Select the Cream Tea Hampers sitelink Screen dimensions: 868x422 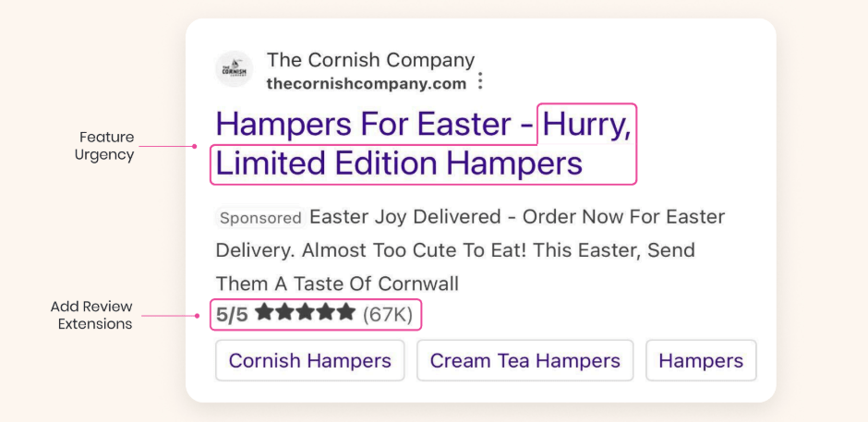tap(524, 360)
